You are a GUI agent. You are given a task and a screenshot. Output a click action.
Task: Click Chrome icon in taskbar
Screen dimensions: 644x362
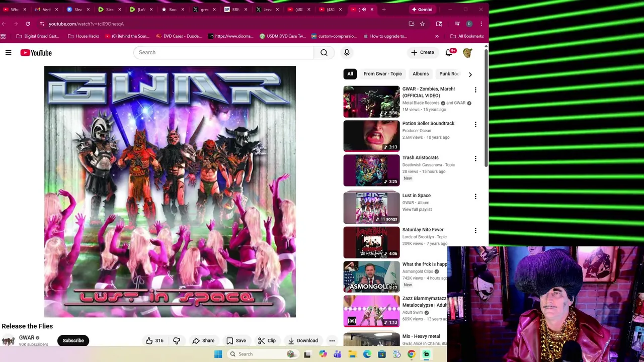[412, 354]
